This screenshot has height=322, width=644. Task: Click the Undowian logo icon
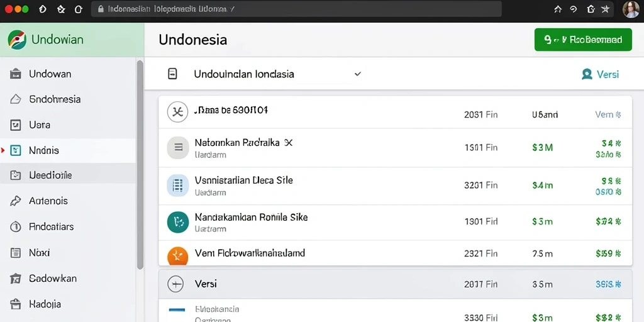click(x=17, y=40)
